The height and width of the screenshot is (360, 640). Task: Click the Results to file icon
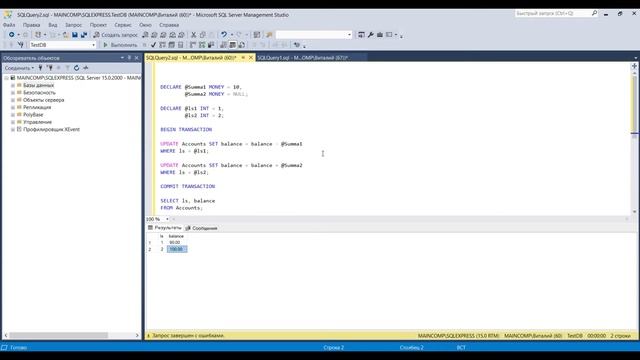(x=242, y=45)
